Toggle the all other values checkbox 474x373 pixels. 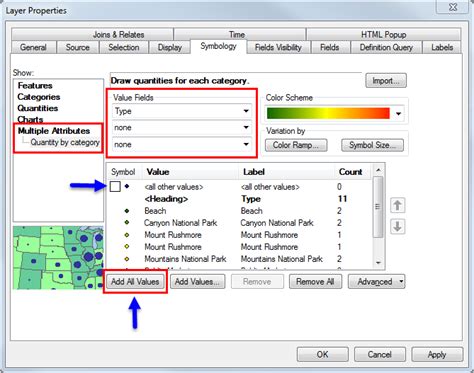[x=115, y=186]
